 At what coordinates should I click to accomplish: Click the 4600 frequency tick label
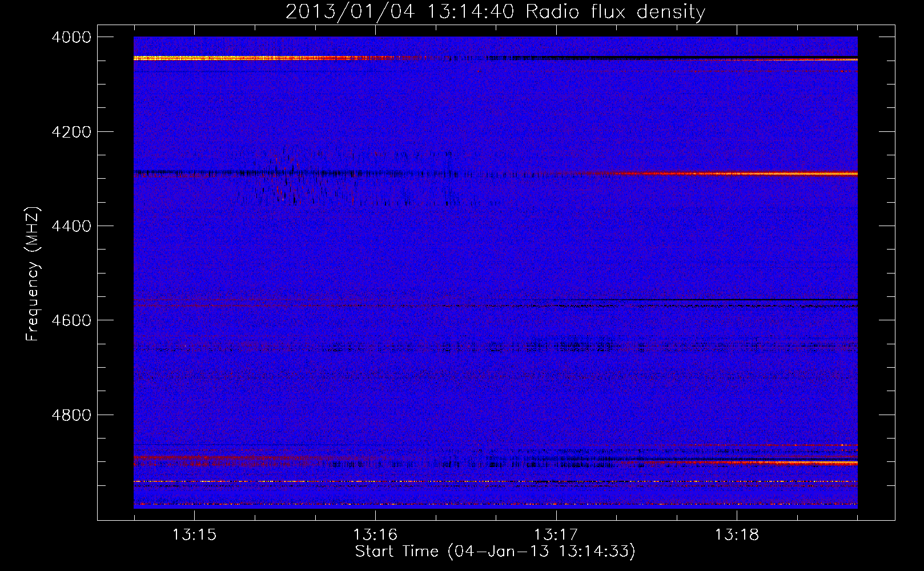[x=71, y=320]
